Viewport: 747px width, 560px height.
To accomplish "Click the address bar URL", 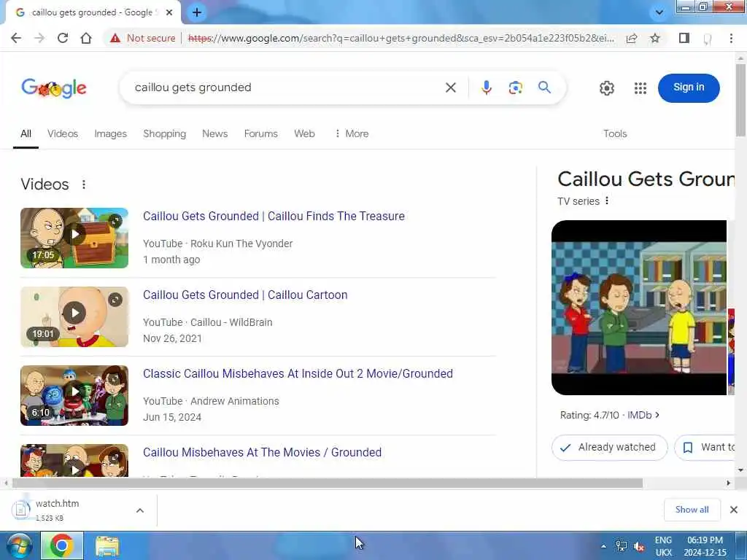I will pyautogui.click(x=401, y=38).
